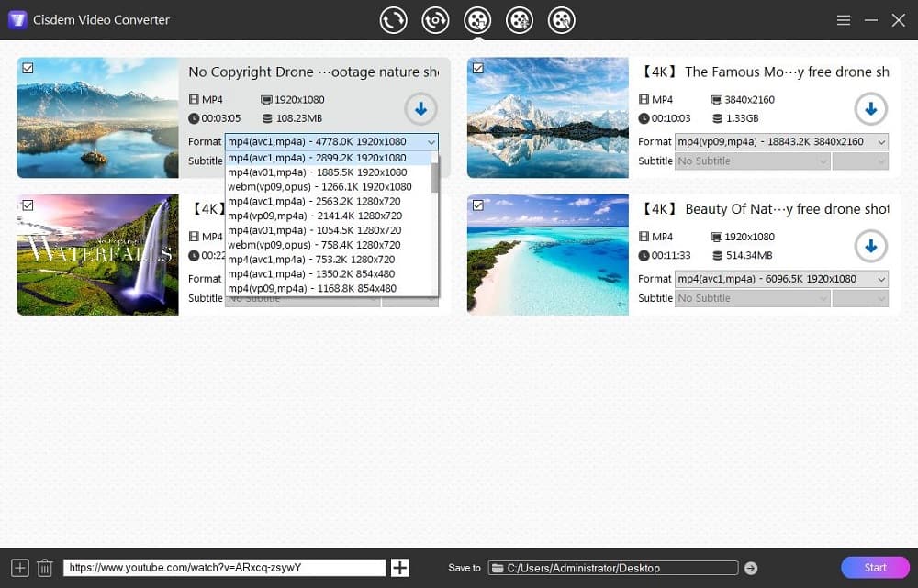Click the format list scrollbar thumb

[435, 177]
